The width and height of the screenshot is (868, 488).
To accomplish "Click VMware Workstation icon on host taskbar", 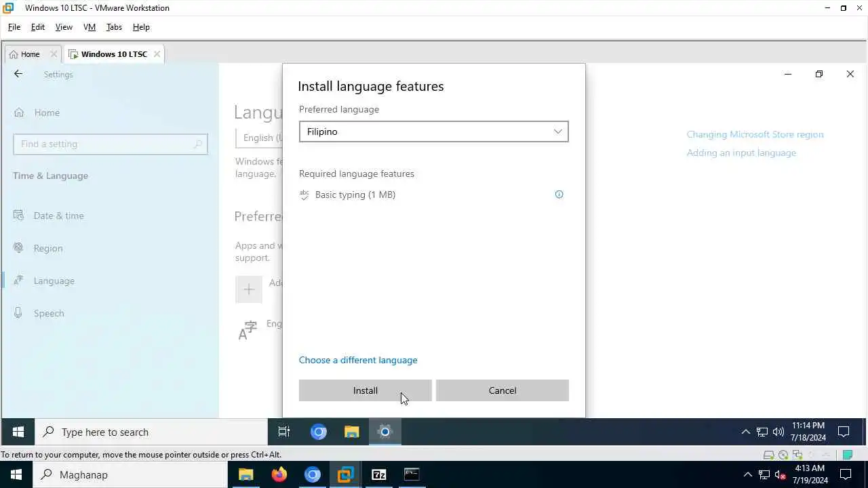I will [346, 474].
